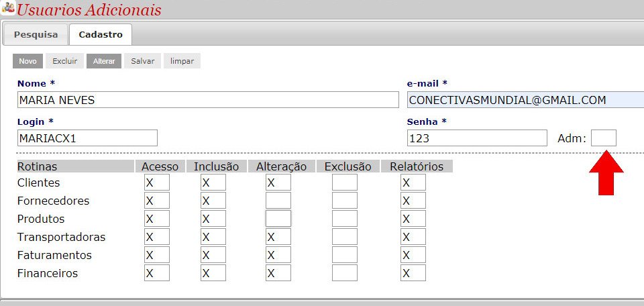This screenshot has height=306, width=644.
Task: Enable Clientes Exclusão permission box
Action: pyautogui.click(x=344, y=183)
